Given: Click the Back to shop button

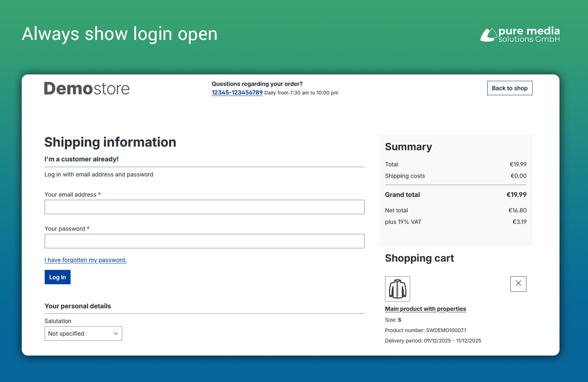Looking at the screenshot, I should click(x=509, y=88).
